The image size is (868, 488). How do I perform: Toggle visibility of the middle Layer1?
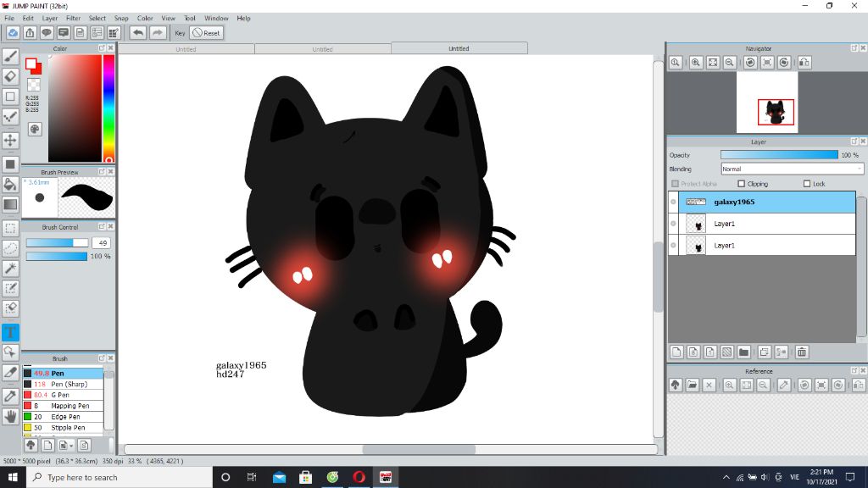[673, 224]
